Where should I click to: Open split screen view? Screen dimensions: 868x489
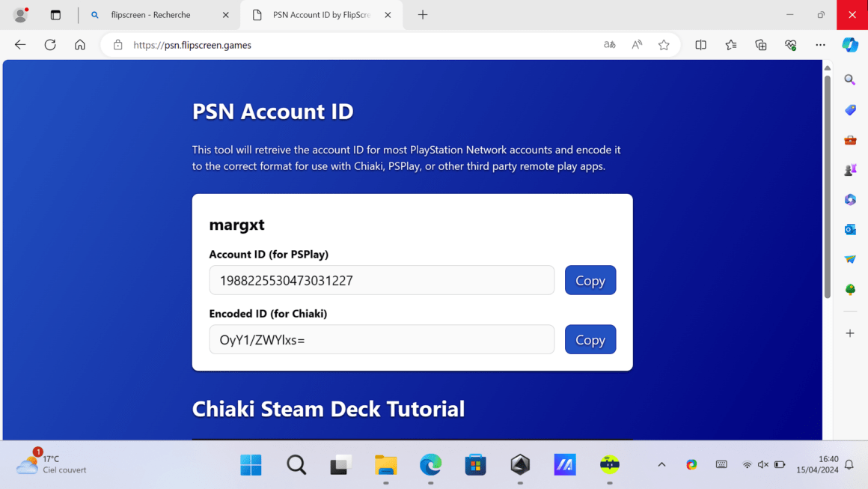click(x=701, y=45)
